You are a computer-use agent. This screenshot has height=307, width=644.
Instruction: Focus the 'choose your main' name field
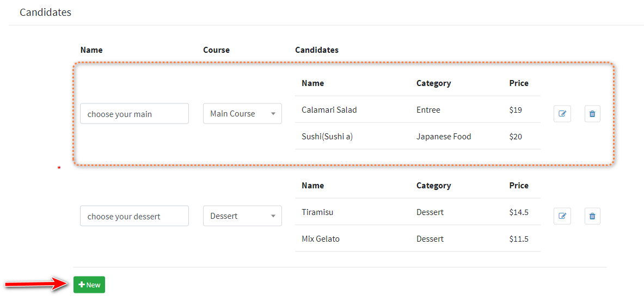click(x=134, y=114)
